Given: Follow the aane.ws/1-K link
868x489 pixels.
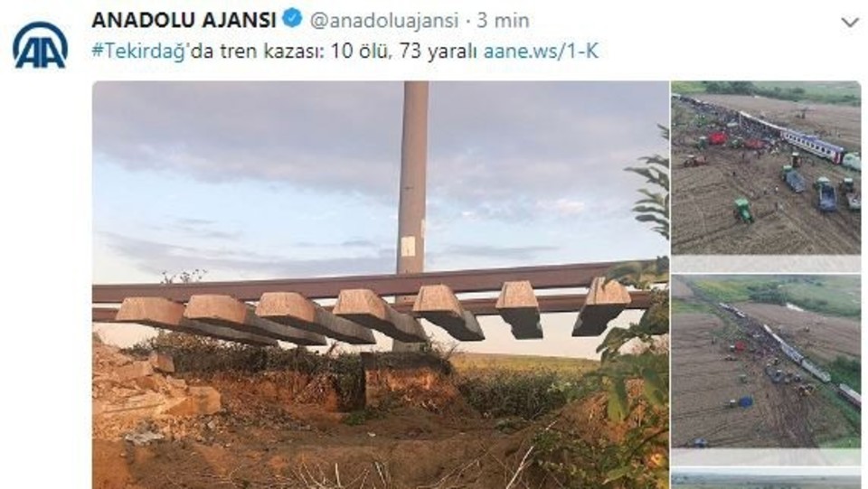Looking at the screenshot, I should click(x=541, y=52).
